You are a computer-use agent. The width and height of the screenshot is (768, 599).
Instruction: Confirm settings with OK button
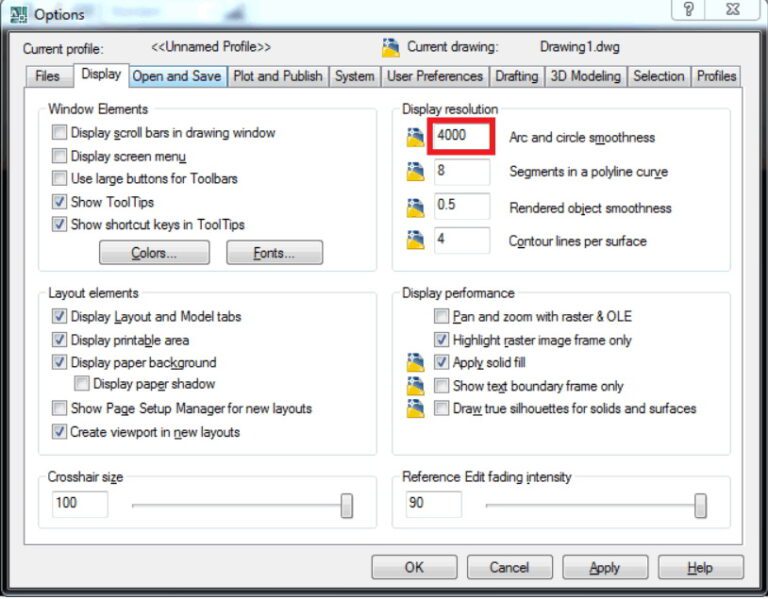[414, 567]
